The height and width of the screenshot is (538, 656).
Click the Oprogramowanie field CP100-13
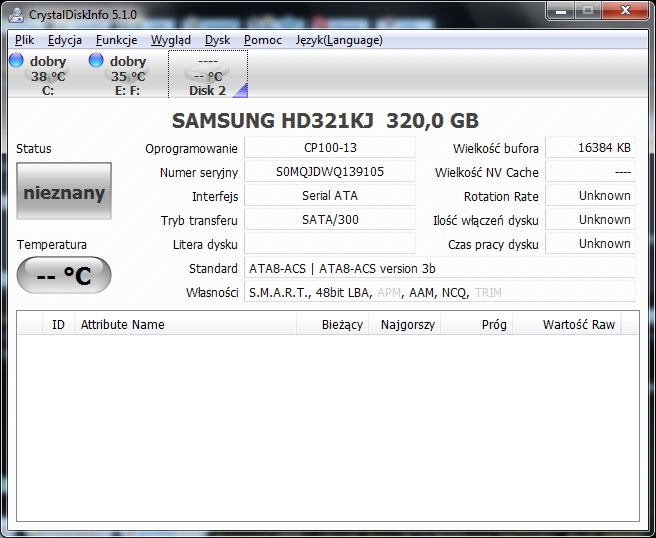point(330,147)
